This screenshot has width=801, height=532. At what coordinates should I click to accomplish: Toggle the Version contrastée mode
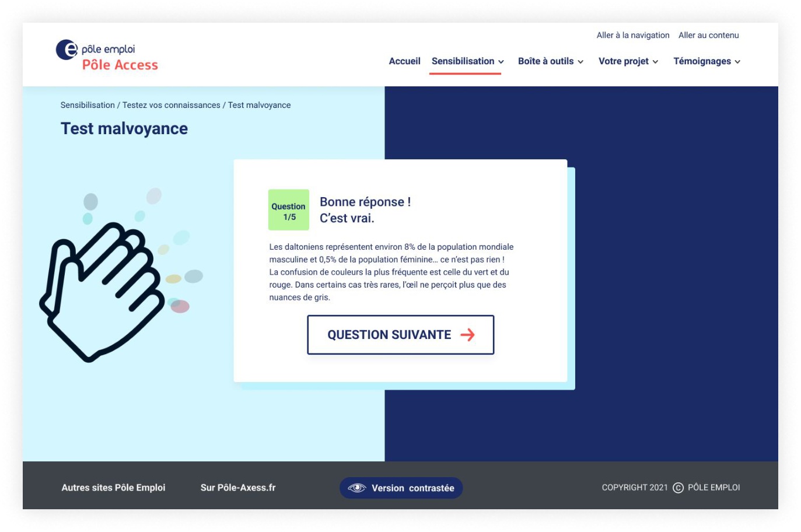pos(401,488)
